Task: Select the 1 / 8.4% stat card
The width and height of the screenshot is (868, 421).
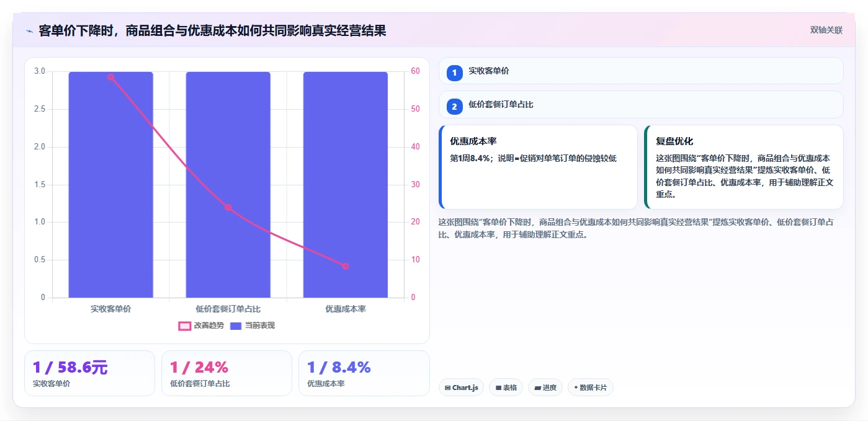Action: click(x=364, y=373)
